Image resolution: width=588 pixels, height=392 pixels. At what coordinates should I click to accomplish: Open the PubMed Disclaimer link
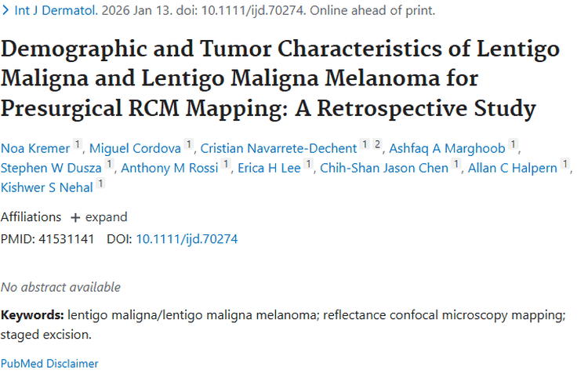pos(49,363)
